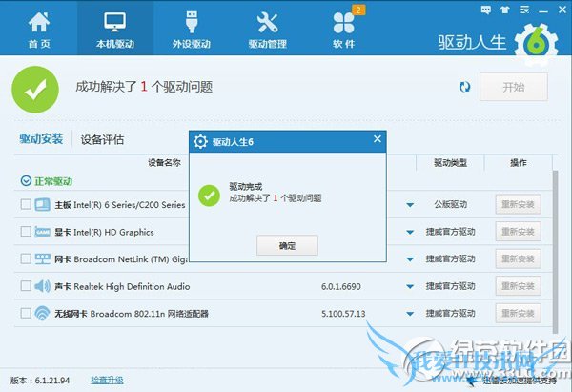
Task: Click the 网卡 network card device icon
Action: tap(42, 258)
